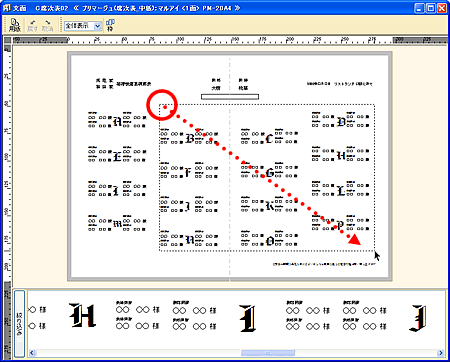Open the 用紙 paper settings tool

point(14,25)
